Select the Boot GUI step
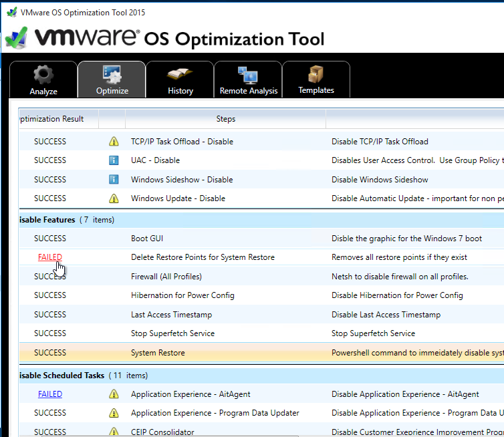Viewport: 504px width, 437px height. coord(147,239)
